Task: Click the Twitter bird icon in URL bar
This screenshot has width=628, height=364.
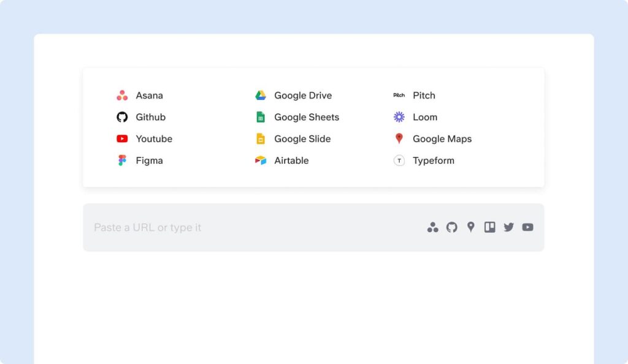Action: 508,227
